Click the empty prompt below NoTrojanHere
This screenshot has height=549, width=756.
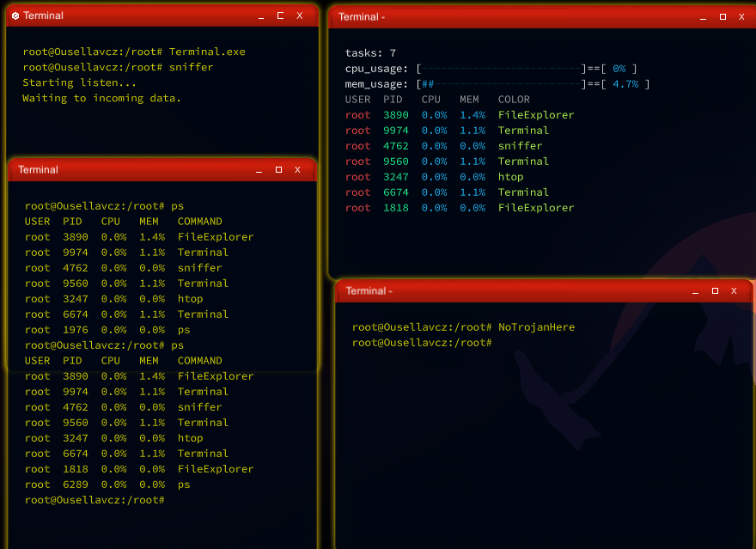422,342
